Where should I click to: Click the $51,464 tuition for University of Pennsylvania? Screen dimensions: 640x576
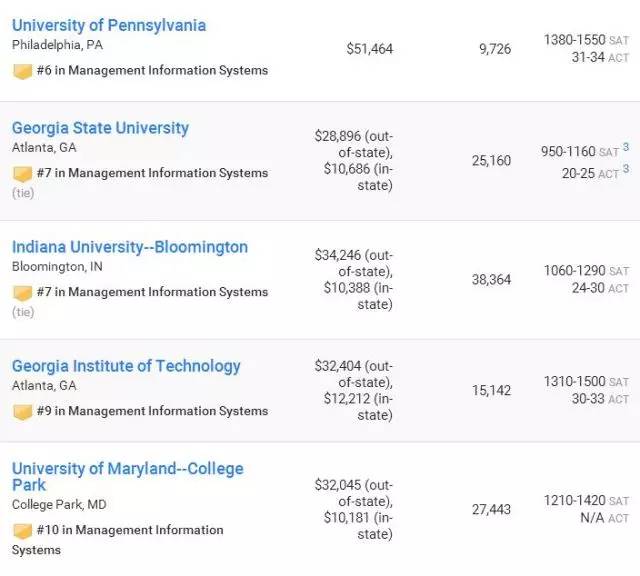point(370,48)
